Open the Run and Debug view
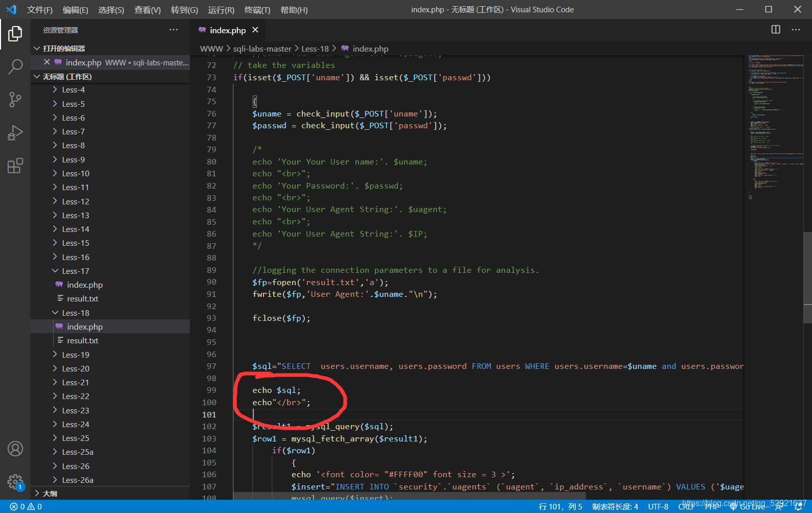The image size is (812, 513). [15, 133]
